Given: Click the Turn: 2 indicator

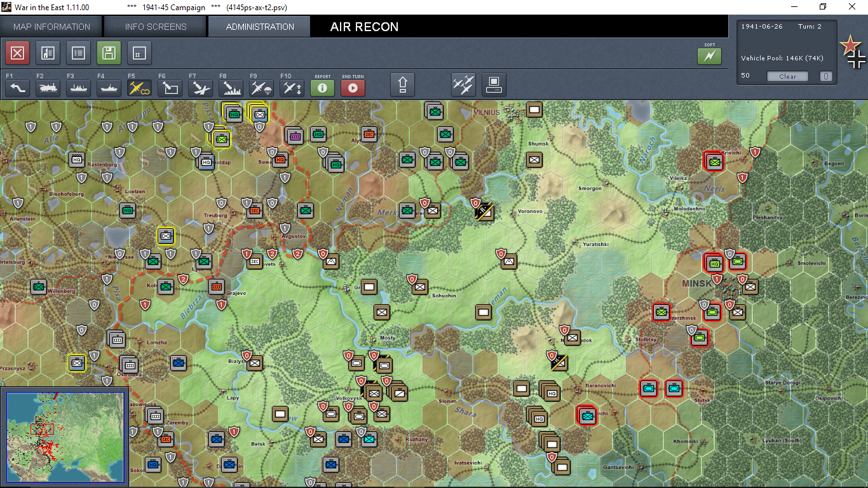Looking at the screenshot, I should click(810, 26).
